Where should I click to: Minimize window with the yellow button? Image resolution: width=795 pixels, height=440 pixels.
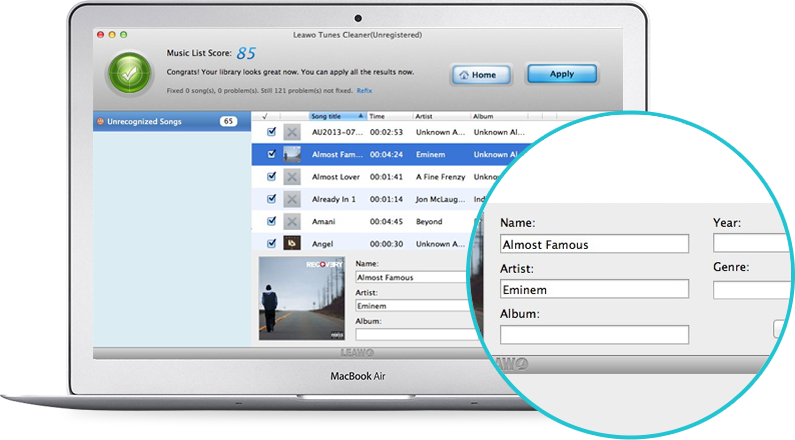pos(112,34)
